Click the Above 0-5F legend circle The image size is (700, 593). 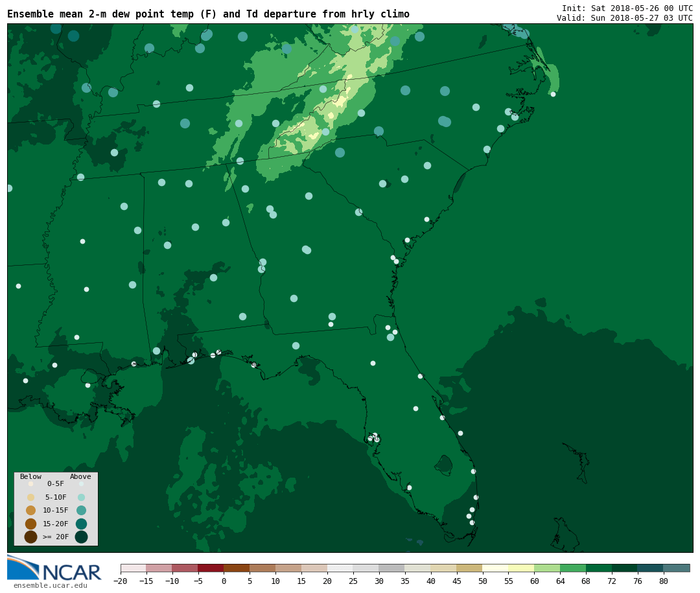coord(81,483)
